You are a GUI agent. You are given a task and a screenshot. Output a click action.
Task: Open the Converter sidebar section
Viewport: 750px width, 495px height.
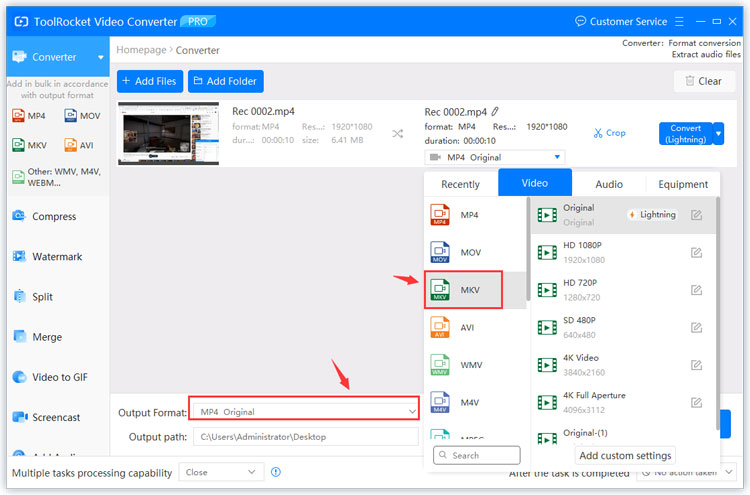point(58,57)
